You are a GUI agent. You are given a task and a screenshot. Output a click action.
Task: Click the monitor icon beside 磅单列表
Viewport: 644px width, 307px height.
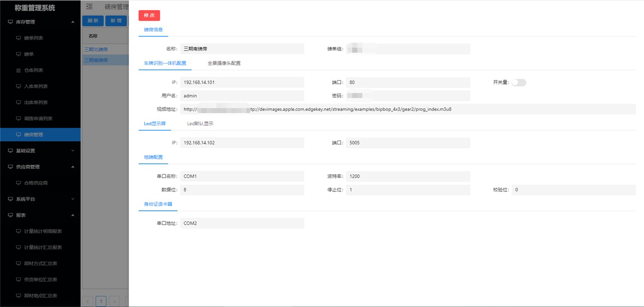click(18, 38)
